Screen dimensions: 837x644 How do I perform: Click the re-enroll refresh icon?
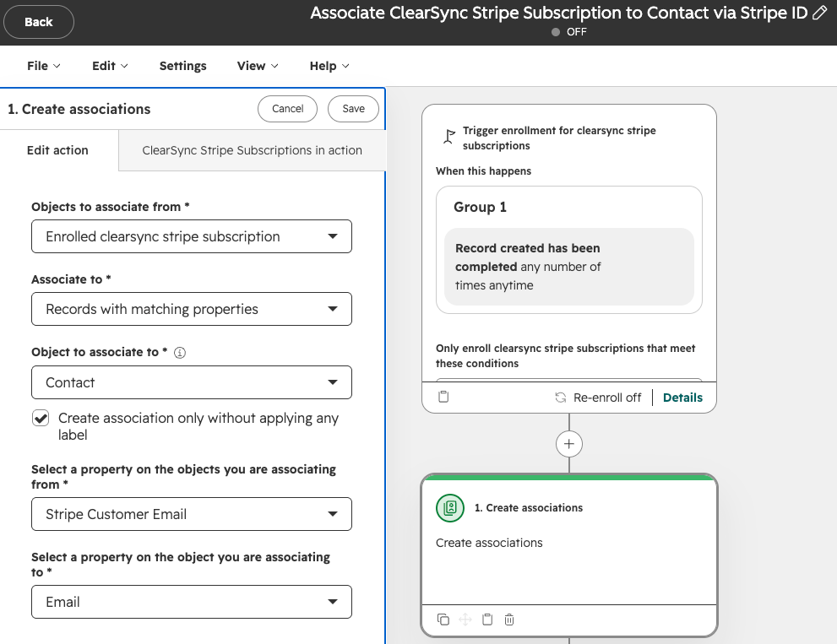[x=561, y=398]
